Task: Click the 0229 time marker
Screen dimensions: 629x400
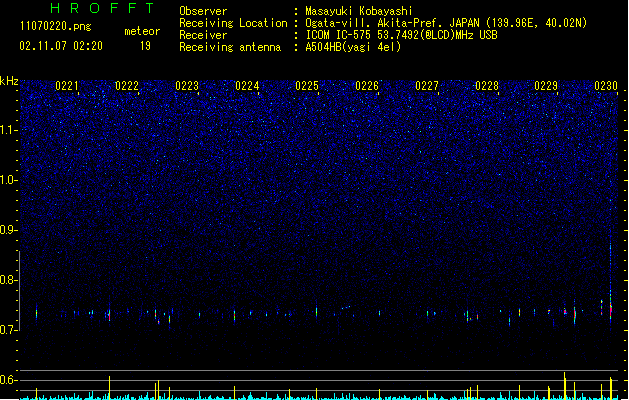Action: coord(546,86)
